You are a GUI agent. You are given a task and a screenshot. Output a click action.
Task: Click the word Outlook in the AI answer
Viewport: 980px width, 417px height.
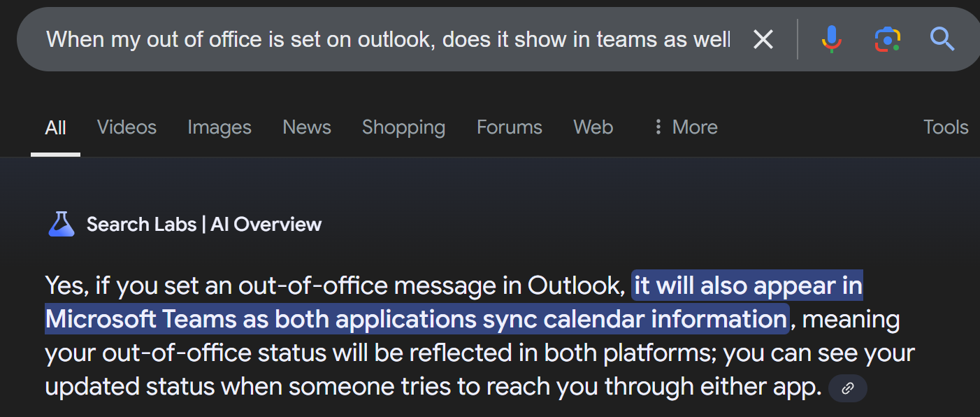tap(576, 285)
